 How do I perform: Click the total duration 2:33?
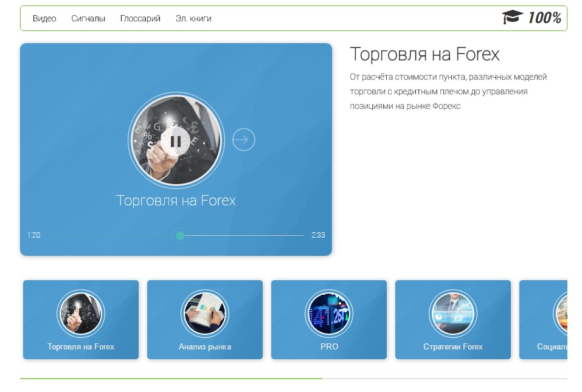(x=318, y=235)
